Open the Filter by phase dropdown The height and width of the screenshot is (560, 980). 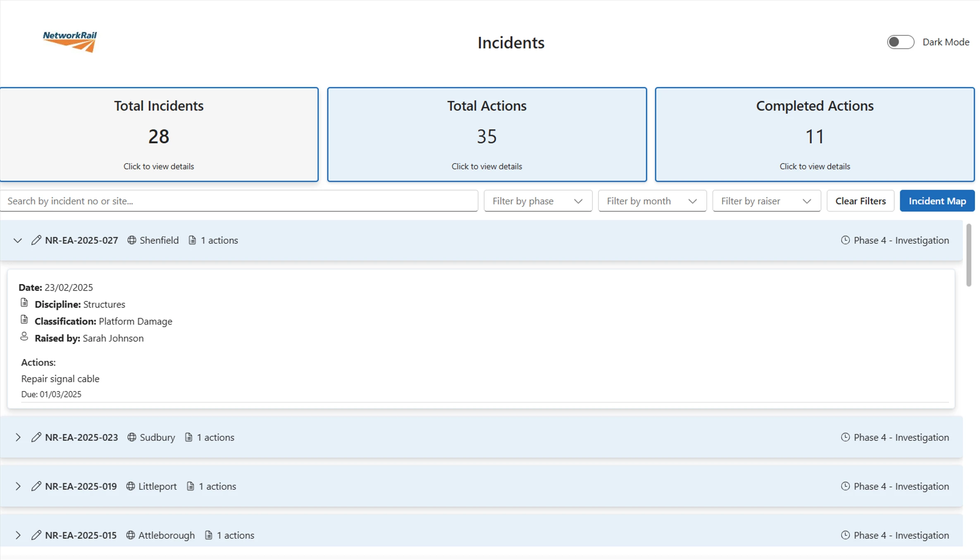pos(537,201)
